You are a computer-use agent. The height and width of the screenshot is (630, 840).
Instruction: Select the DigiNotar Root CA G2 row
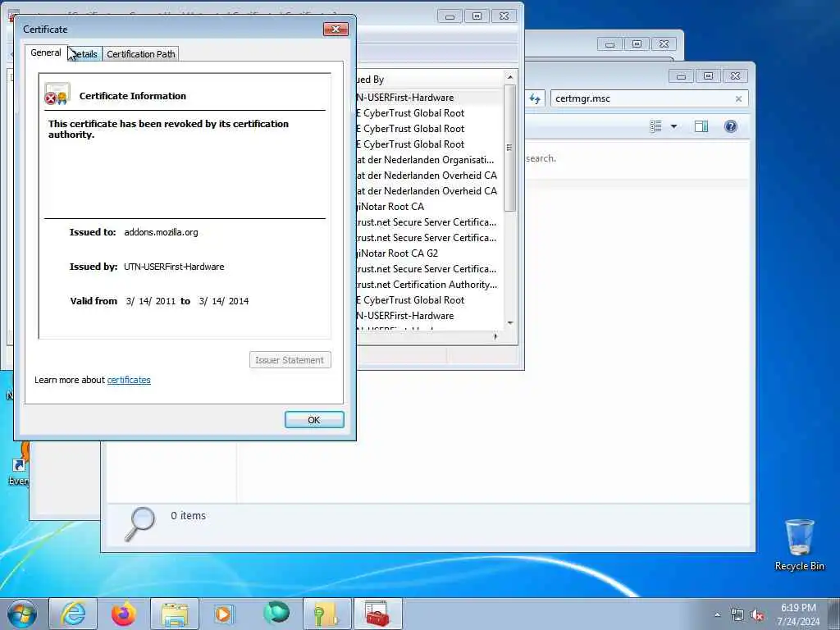(x=428, y=253)
